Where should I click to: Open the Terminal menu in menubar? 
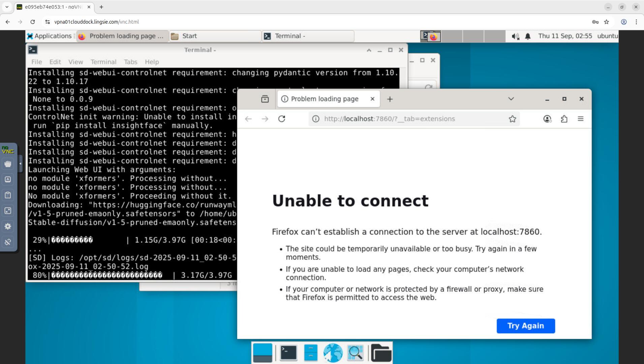click(x=103, y=62)
